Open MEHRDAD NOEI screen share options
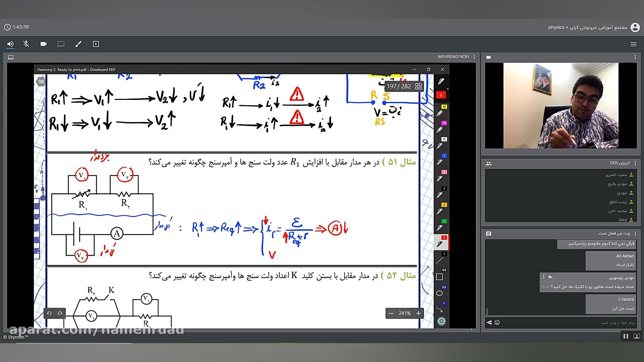The height and width of the screenshot is (362, 644). click(x=474, y=57)
